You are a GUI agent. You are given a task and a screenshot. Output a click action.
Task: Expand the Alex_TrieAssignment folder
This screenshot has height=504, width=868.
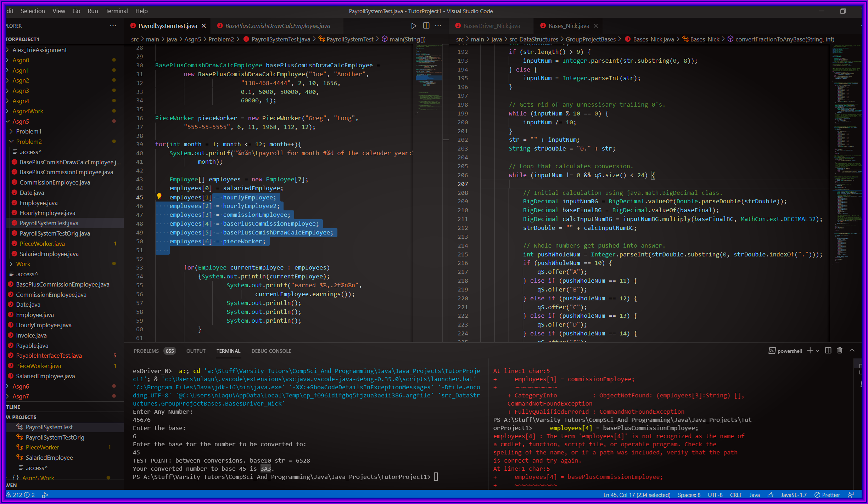tap(39, 50)
